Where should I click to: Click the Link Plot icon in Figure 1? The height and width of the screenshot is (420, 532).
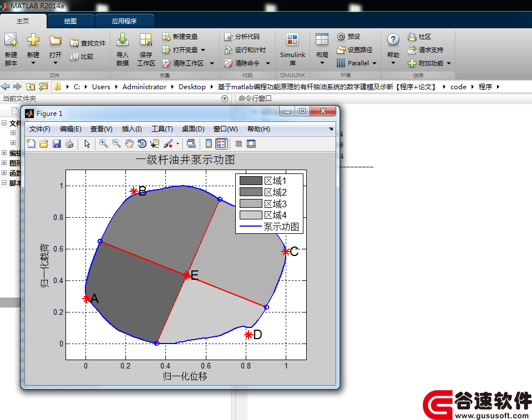point(191,144)
